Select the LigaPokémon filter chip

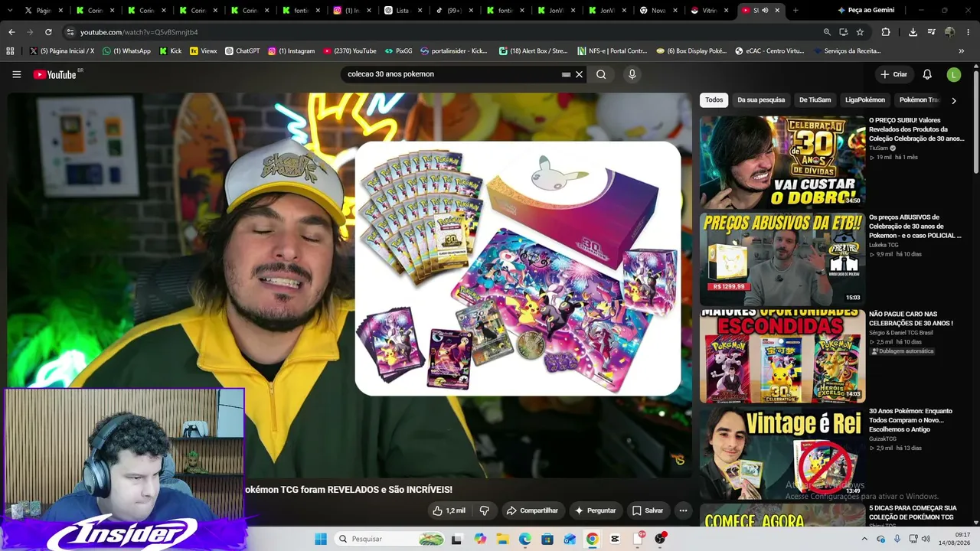point(865,99)
